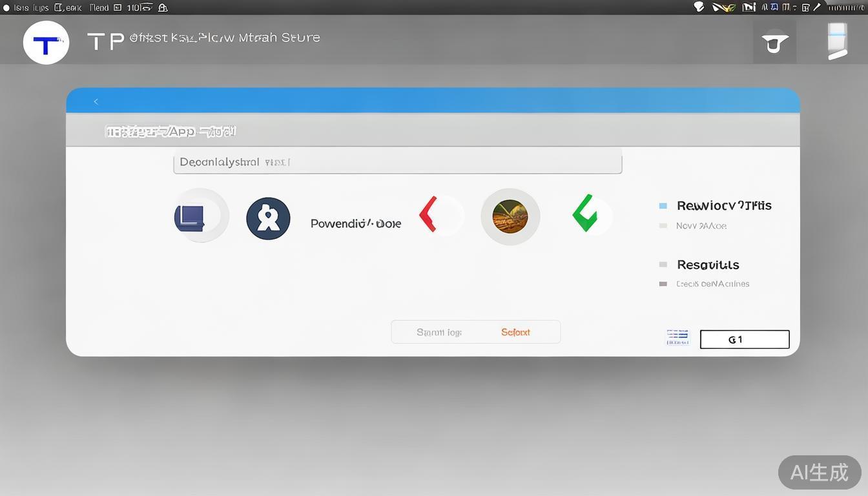This screenshot has width=868, height=496.
Task: Click into the 'Deoanlalyshral' search field
Action: (x=397, y=162)
